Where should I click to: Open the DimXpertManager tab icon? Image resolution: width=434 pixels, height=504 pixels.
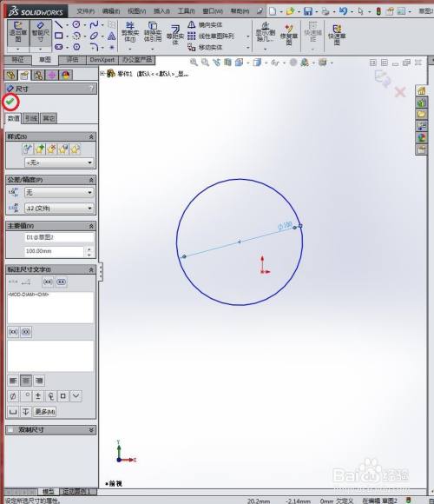(x=52, y=76)
